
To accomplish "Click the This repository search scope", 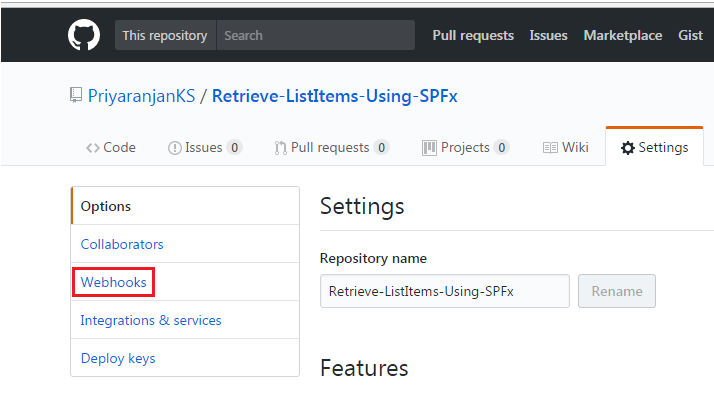I will 165,35.
